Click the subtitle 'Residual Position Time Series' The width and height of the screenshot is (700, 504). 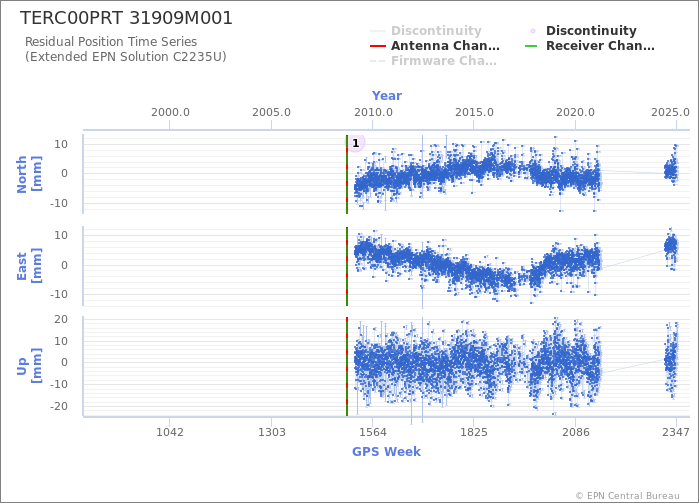point(111,42)
